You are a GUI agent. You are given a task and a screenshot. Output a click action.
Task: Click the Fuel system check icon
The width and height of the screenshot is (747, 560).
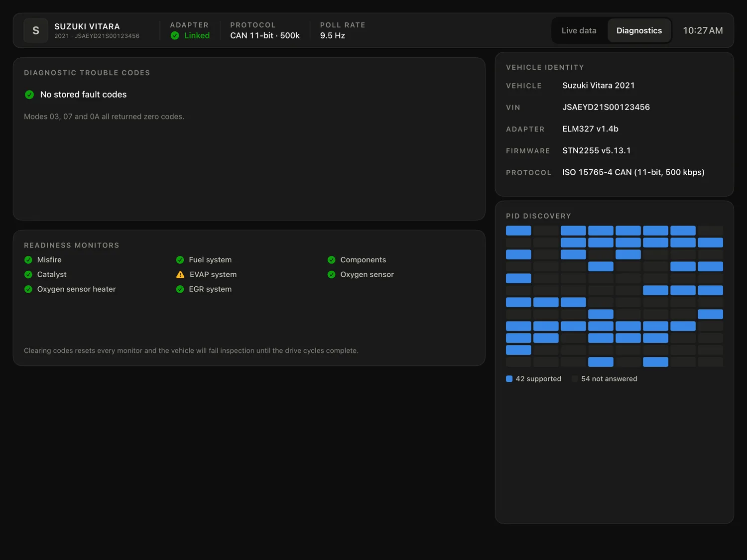pyautogui.click(x=180, y=260)
